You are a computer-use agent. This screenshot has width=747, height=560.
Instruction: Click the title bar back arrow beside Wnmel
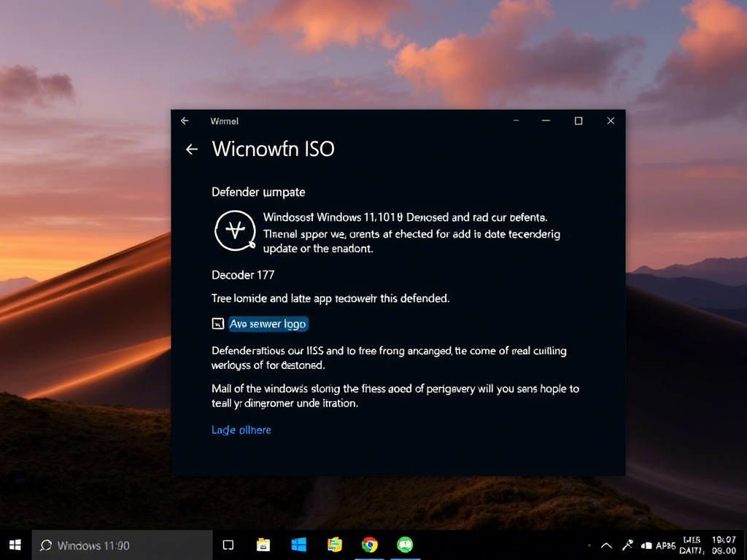click(185, 121)
